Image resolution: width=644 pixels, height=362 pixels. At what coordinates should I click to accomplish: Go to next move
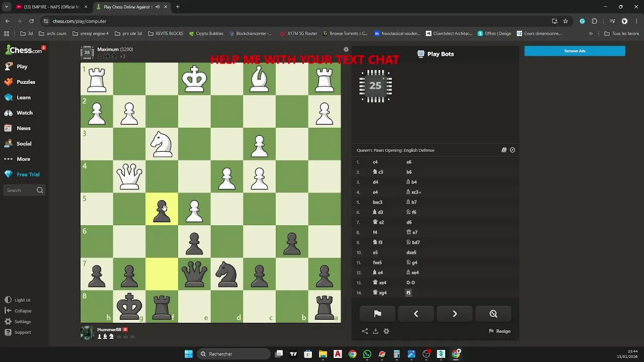click(455, 314)
